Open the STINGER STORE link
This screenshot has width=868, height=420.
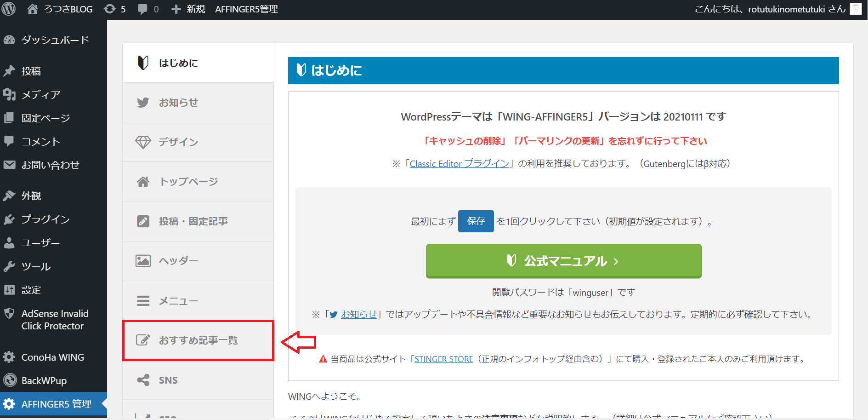pyautogui.click(x=443, y=359)
